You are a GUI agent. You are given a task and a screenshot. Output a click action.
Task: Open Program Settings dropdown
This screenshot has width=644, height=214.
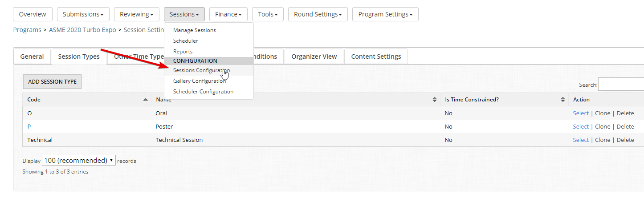click(385, 14)
